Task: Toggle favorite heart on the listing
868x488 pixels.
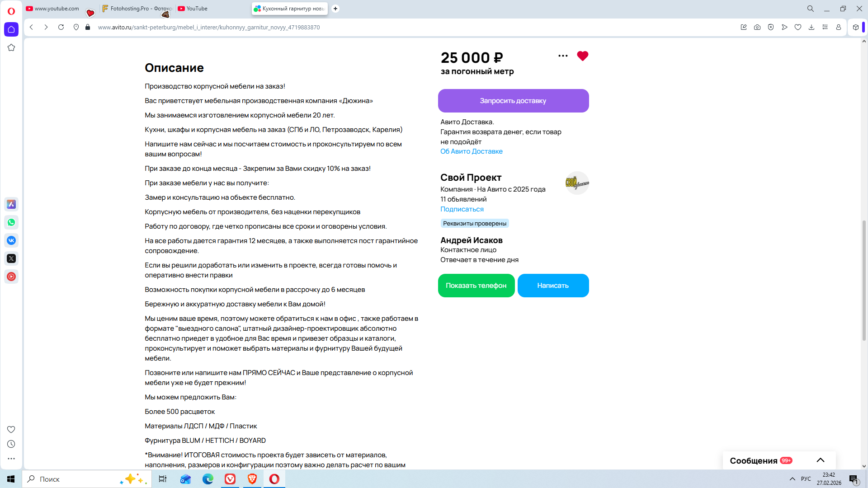Action: 582,56
